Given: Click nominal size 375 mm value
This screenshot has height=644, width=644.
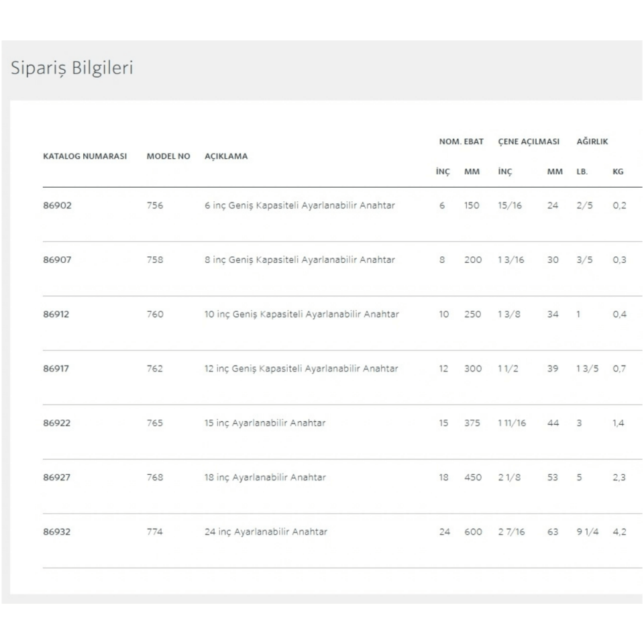Looking at the screenshot, I should [x=472, y=423].
